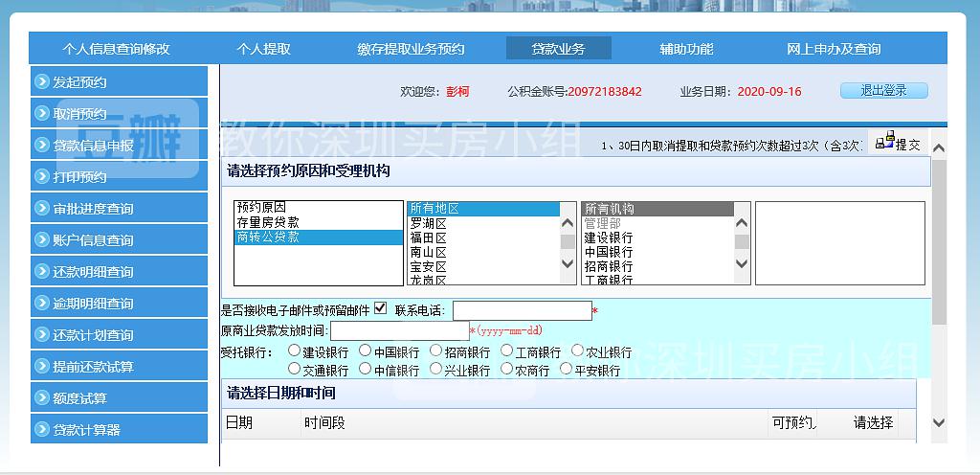980x475 pixels.
Task: Choose 平安银行 radio option
Action: click(x=566, y=369)
